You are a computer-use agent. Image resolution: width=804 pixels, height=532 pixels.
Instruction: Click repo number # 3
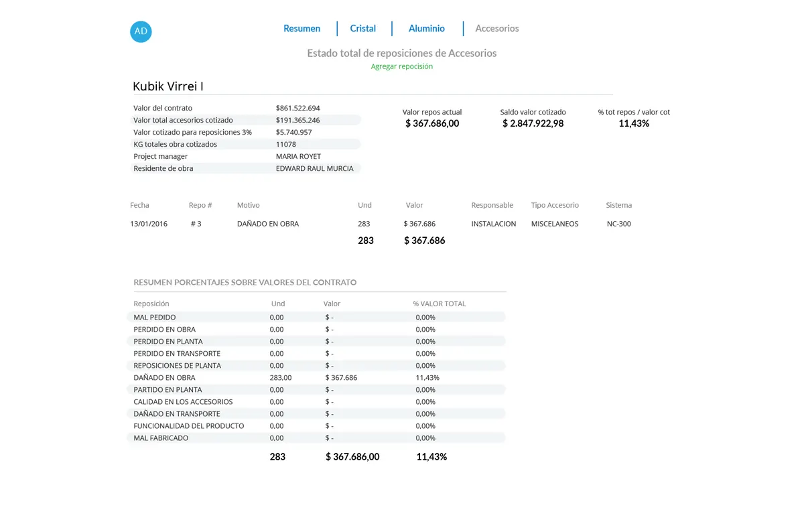tap(196, 224)
